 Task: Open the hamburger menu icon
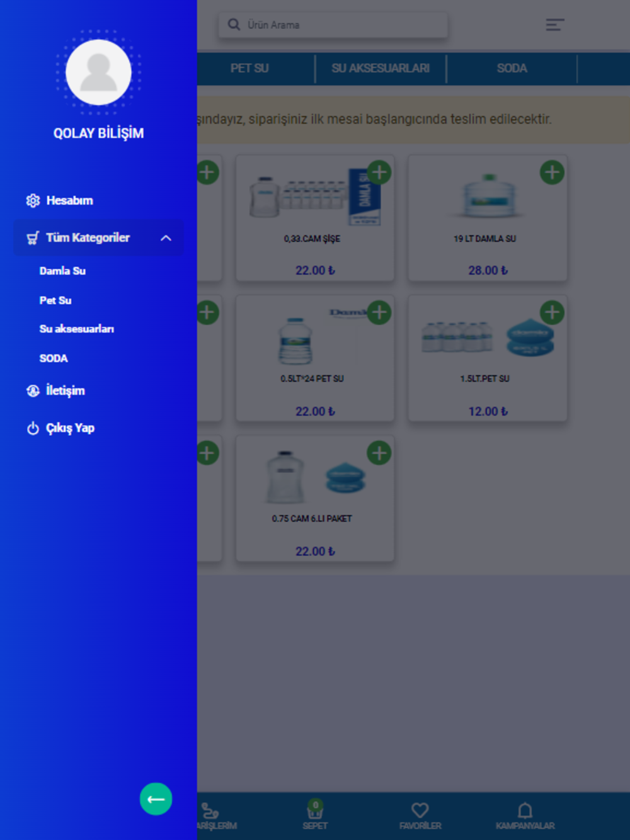point(554,25)
